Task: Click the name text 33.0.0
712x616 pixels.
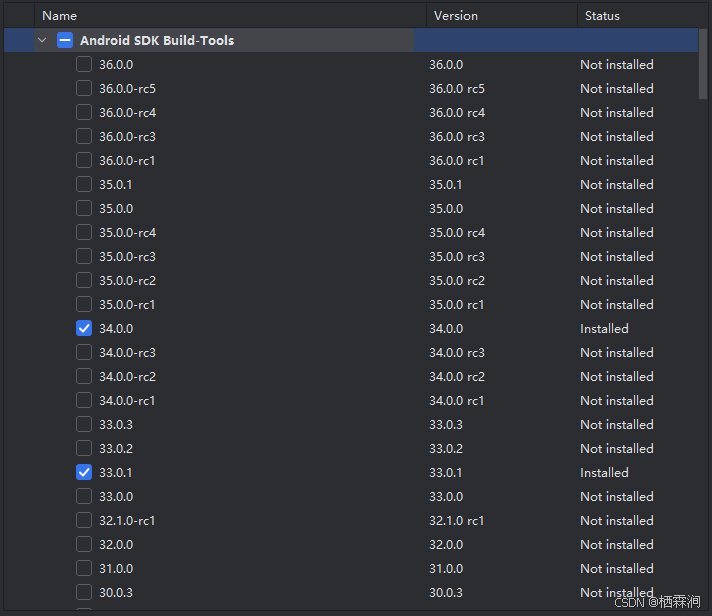Action: tap(116, 497)
